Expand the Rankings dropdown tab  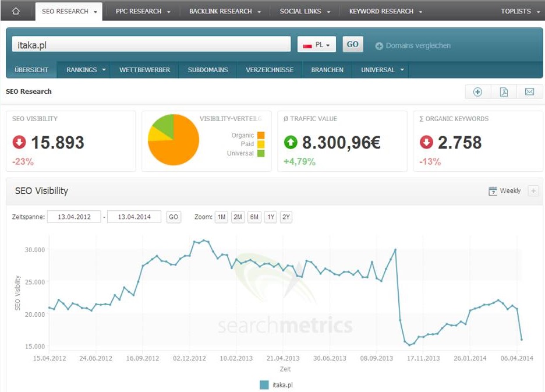click(x=86, y=70)
